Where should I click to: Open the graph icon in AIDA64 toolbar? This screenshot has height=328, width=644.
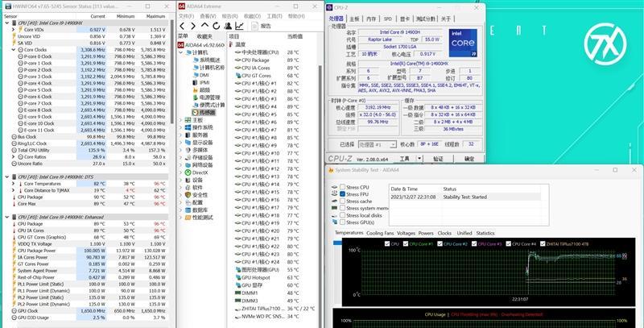pyautogui.click(x=239, y=27)
